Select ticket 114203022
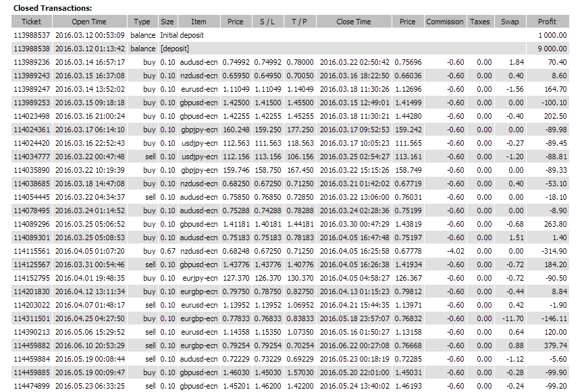This screenshot has height=392, width=582. coord(32,305)
